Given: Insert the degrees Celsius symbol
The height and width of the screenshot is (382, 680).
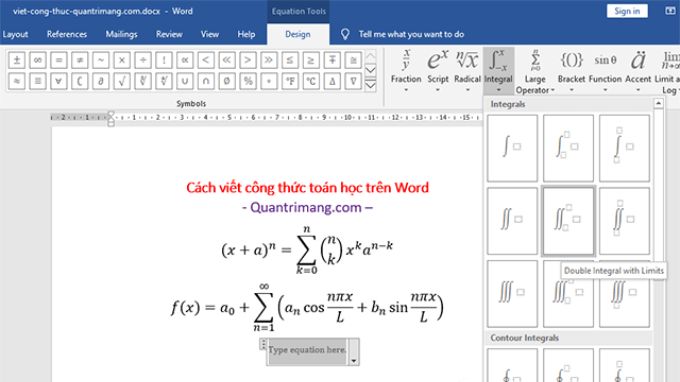Looking at the screenshot, I should [311, 81].
